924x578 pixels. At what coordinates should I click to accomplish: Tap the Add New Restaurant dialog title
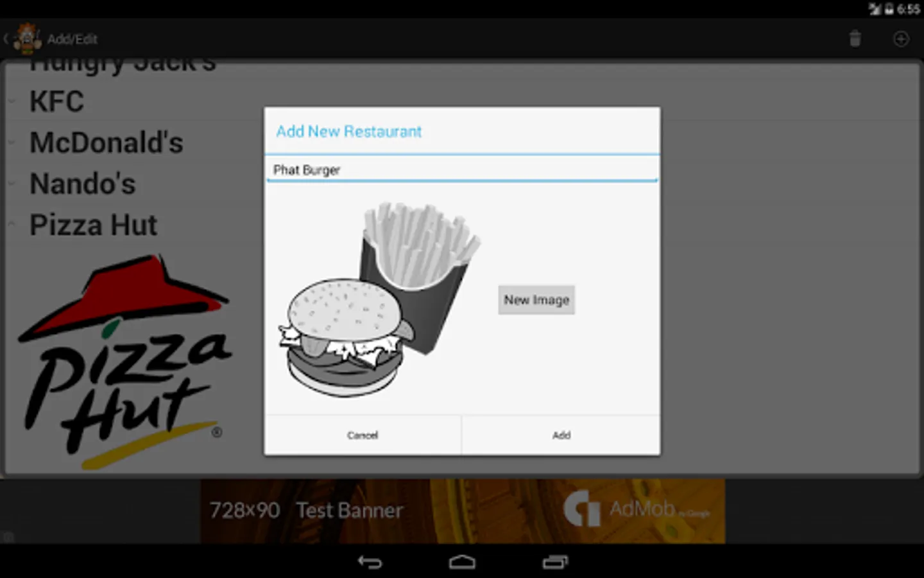349,132
